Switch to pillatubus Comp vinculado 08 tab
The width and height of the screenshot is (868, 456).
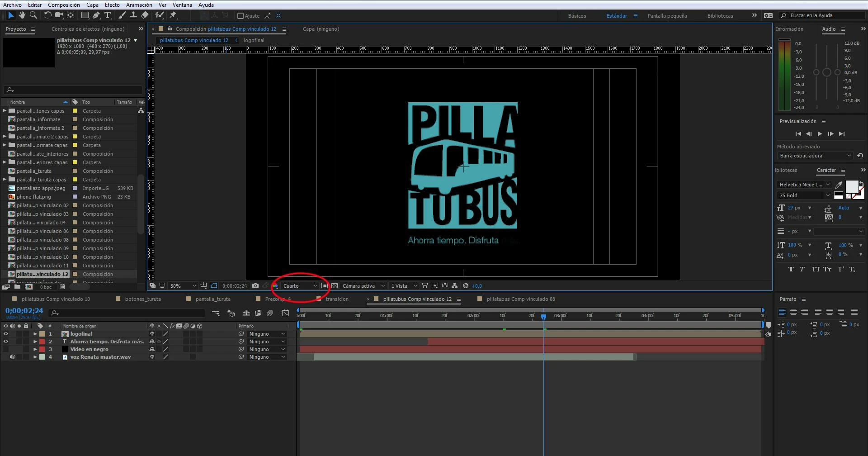[x=521, y=299]
